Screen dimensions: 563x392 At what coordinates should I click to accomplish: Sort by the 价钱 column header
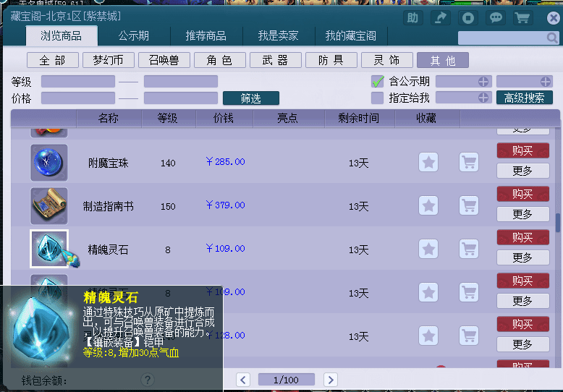click(x=224, y=118)
